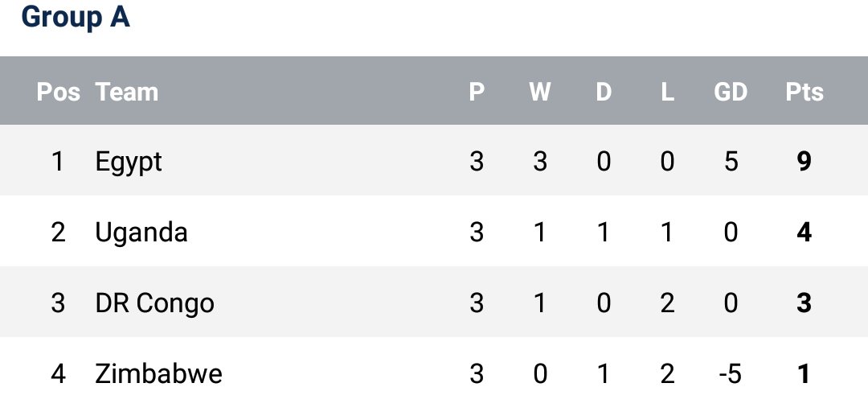Viewport: 868px width, 416px height.
Task: Click Egypt's goal difference of 5
Action: tap(731, 162)
